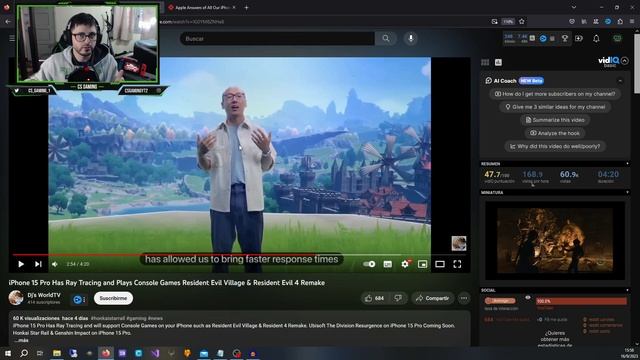640x360 pixels.
Task: Open the tab list dropdown arrow
Action: pyautogui.click(x=574, y=7)
